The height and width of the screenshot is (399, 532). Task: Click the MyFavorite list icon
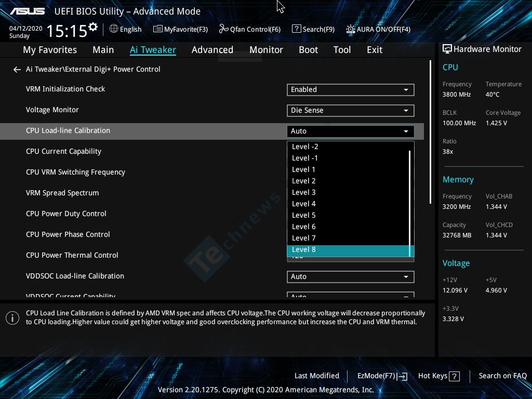tap(158, 29)
